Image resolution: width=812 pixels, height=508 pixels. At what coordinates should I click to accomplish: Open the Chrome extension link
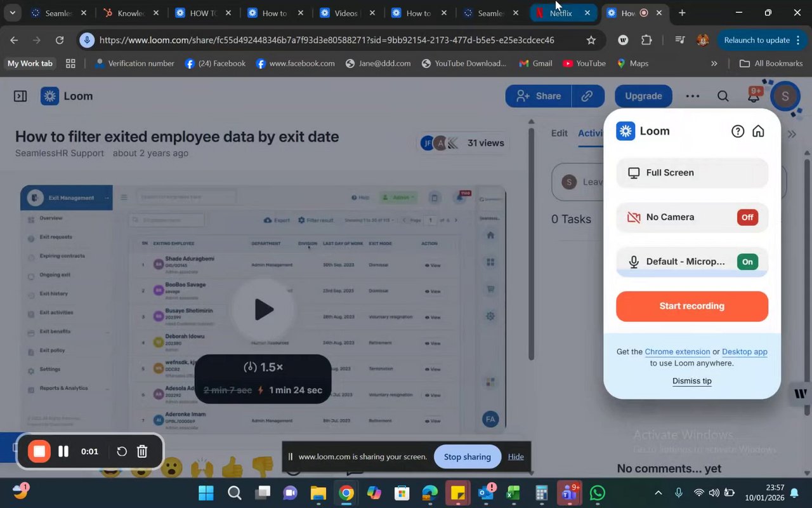[678, 352]
